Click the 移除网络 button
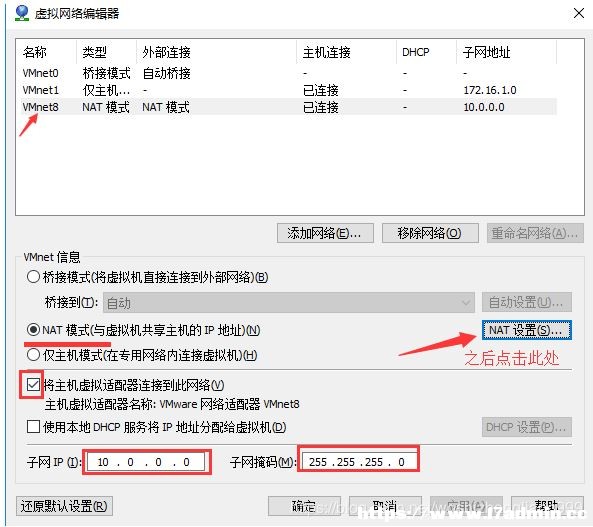 [x=430, y=233]
